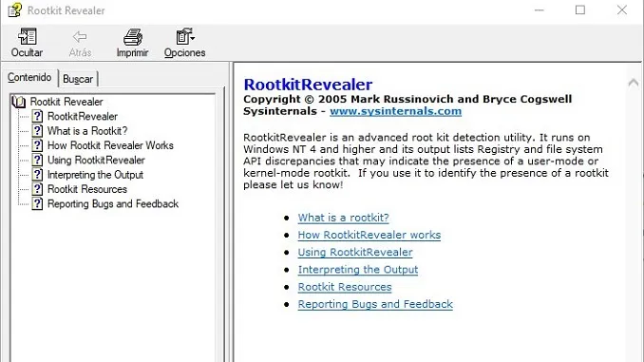This screenshot has height=362, width=644.
Task: Click the Copyright 2005 Mark Russinovich line
Action: click(407, 99)
